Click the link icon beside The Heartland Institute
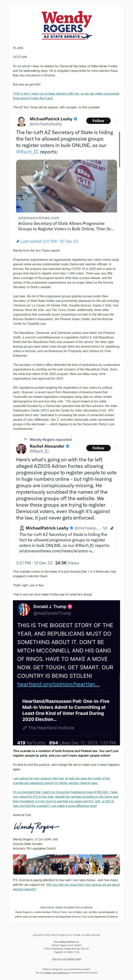The image size is (133, 980). point(25,728)
